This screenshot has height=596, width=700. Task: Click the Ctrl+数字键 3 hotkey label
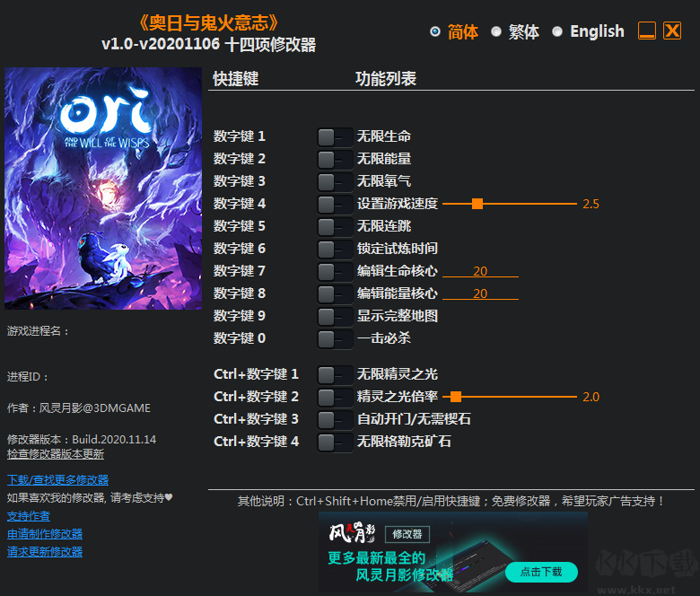[x=257, y=419]
